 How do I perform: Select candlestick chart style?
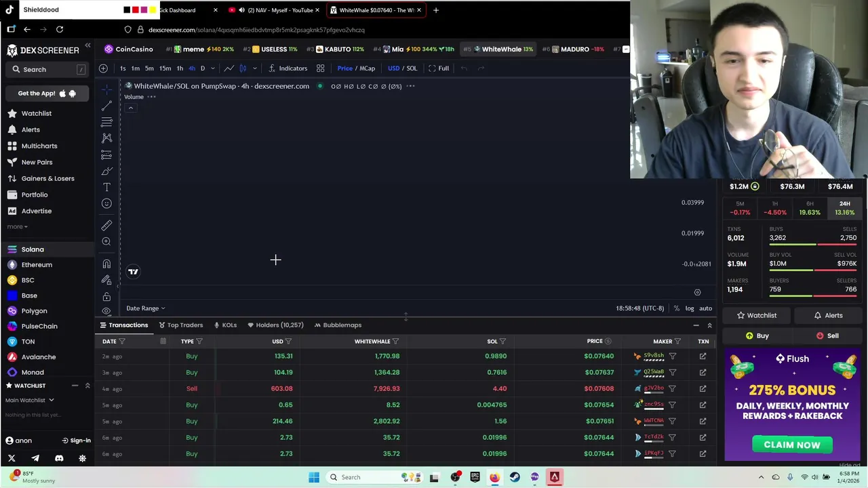pyautogui.click(x=243, y=68)
